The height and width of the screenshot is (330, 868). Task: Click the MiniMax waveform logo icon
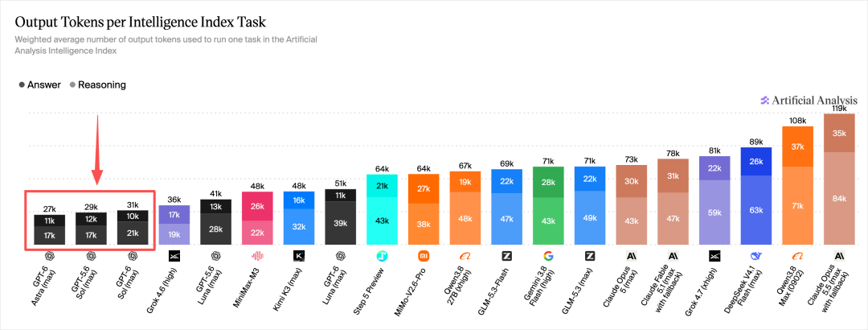coord(257,256)
